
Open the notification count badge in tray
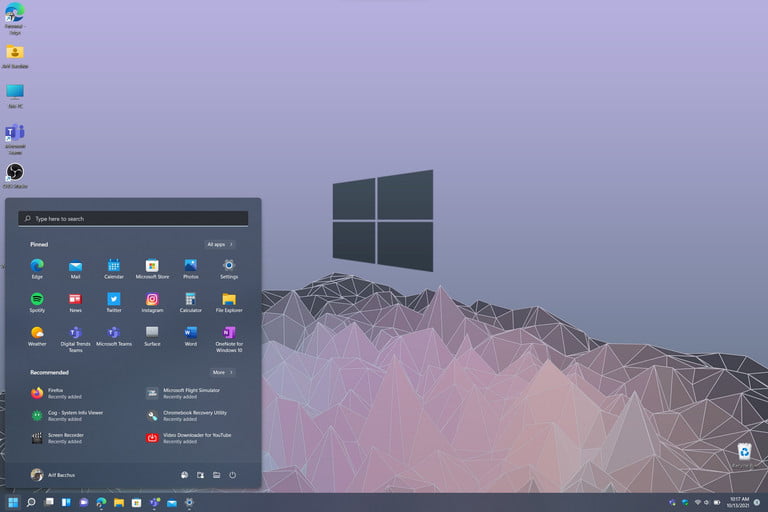(757, 502)
